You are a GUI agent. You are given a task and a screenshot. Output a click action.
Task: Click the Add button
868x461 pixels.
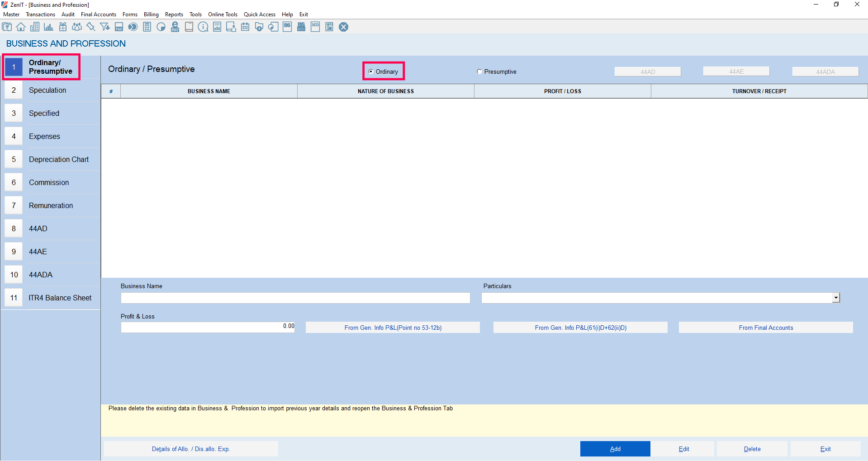[x=615, y=449]
